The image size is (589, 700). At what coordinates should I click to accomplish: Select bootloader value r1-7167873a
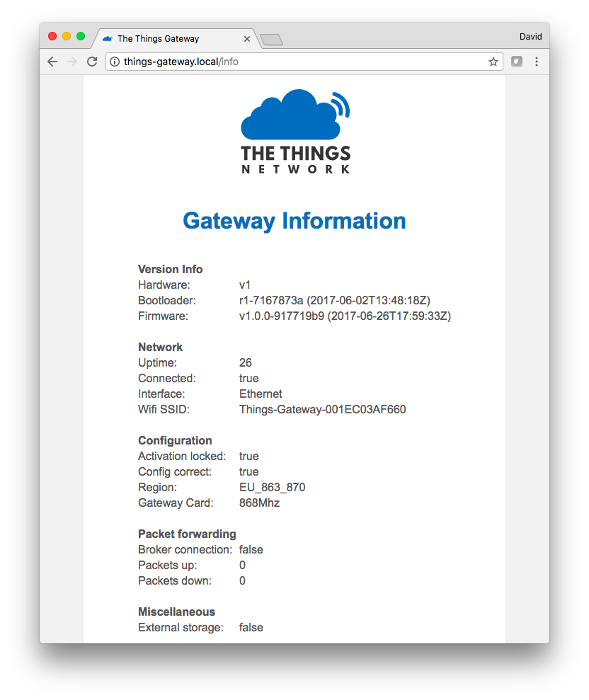(x=271, y=300)
